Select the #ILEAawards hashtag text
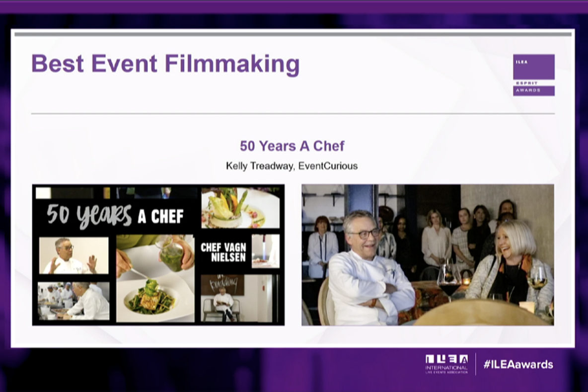The height and width of the screenshot is (392, 588). pos(518,364)
